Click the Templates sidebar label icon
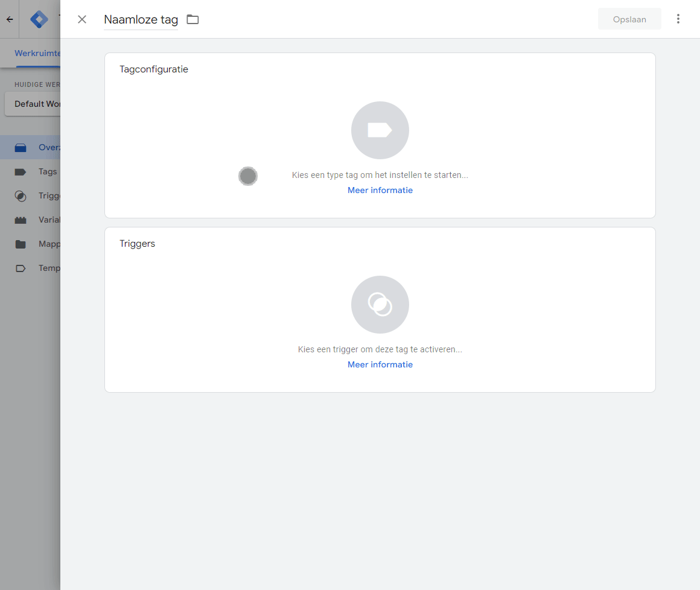This screenshot has height=590, width=700. click(x=21, y=268)
